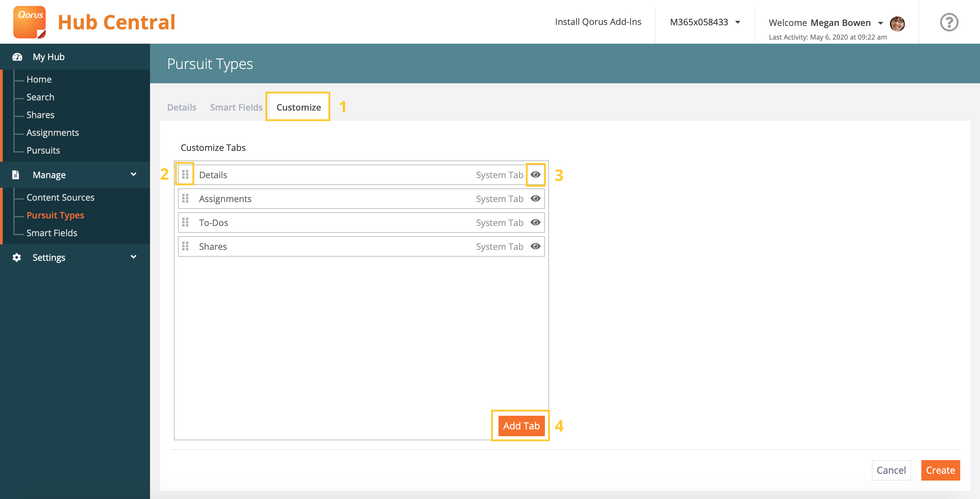Open Smart Fields under Manage
The width and height of the screenshot is (980, 499).
(x=52, y=233)
